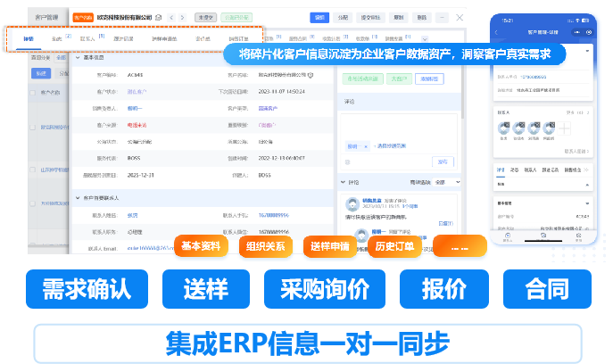
Task: Expand the hidden tabs overflow chevron
Action: pos(424,39)
